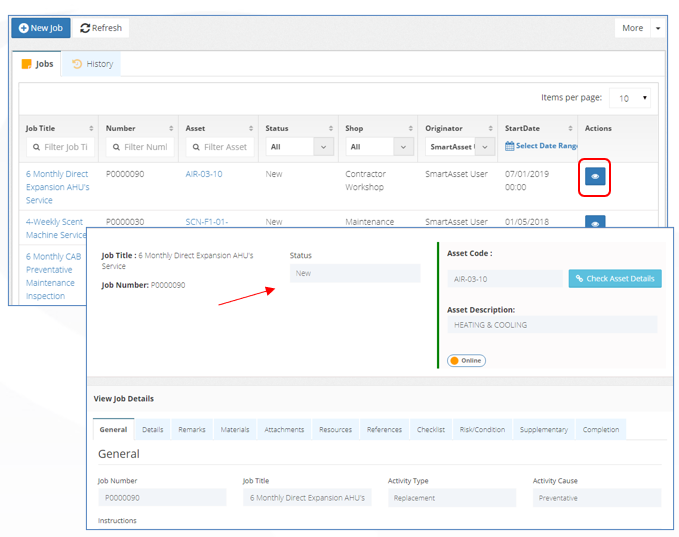Click the Online status badge
The image size is (679, 537).
coord(466,360)
